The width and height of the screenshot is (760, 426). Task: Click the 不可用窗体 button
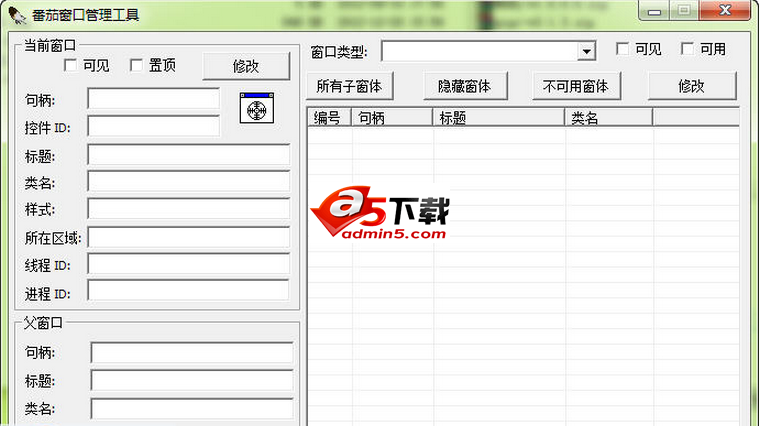coord(576,86)
